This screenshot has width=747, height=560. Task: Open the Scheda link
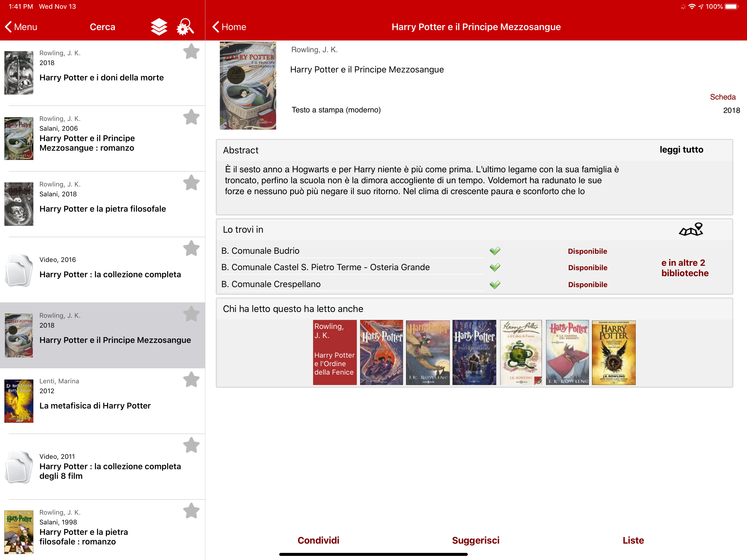pos(722,97)
